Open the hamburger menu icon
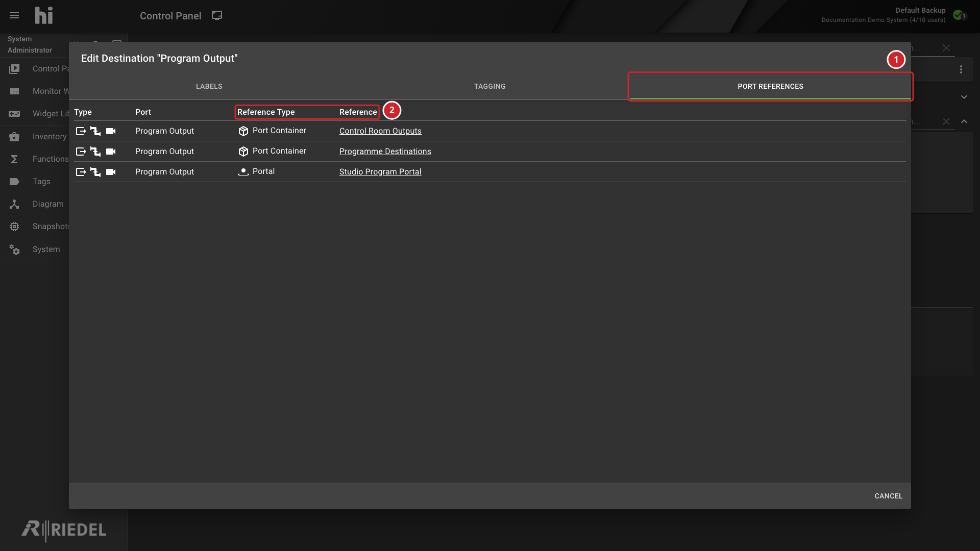This screenshot has width=980, height=551. pyautogui.click(x=14, y=15)
